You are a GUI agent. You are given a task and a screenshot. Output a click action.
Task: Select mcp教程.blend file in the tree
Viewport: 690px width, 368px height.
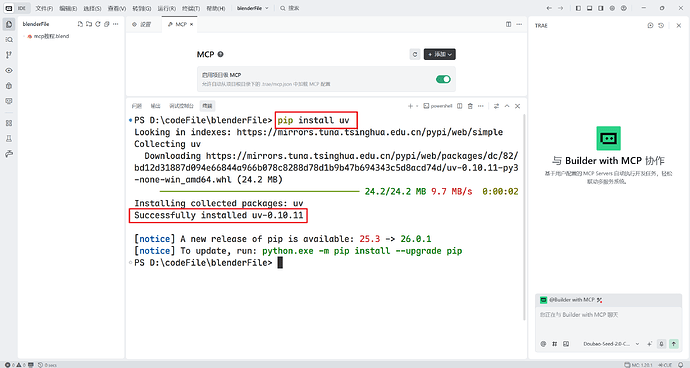tap(48, 36)
